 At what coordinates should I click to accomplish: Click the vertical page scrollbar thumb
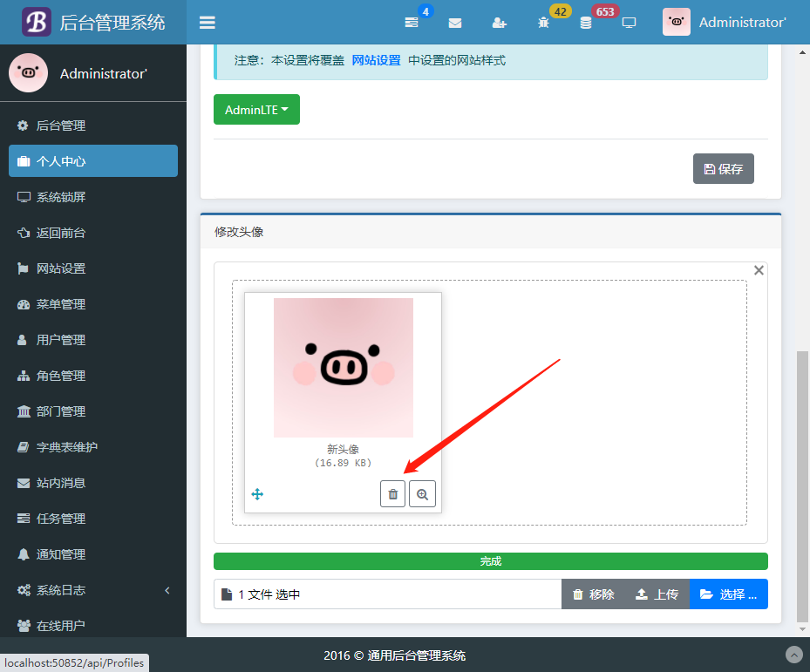point(802,486)
